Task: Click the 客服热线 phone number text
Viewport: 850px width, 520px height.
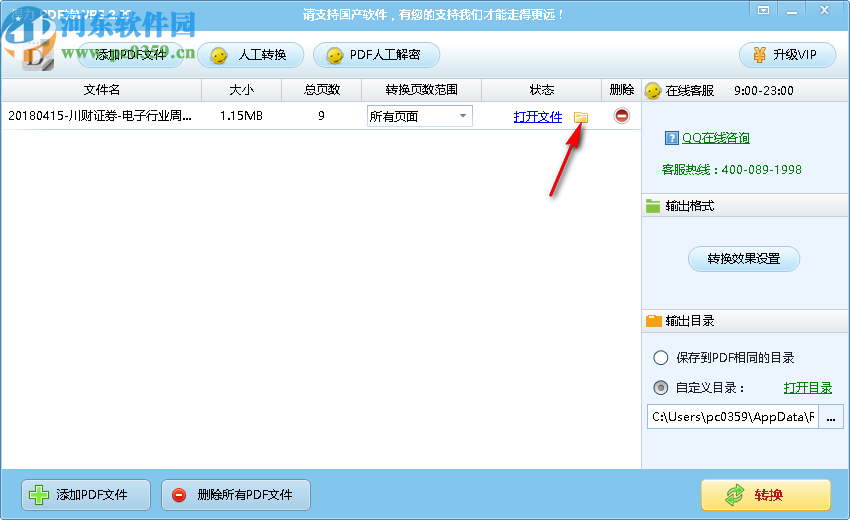Action: point(732,170)
